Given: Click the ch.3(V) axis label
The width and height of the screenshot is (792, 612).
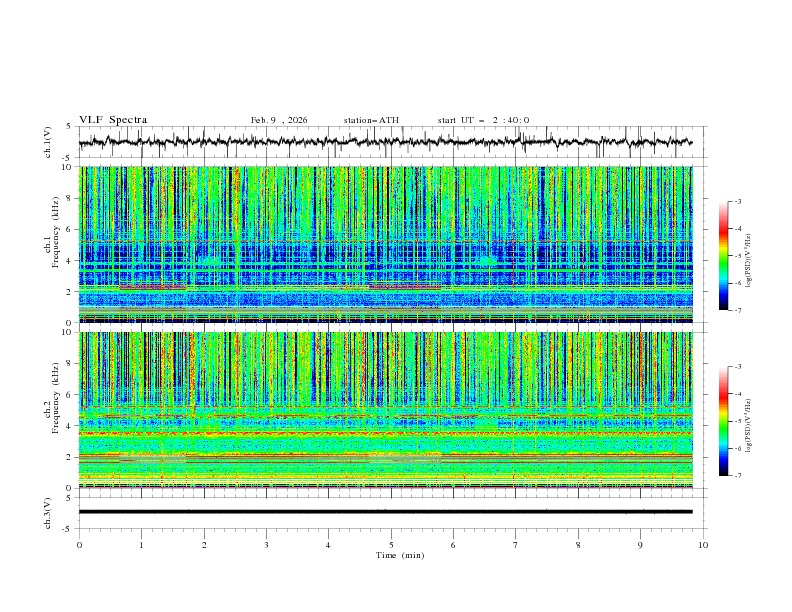Looking at the screenshot, I should coord(49,512).
